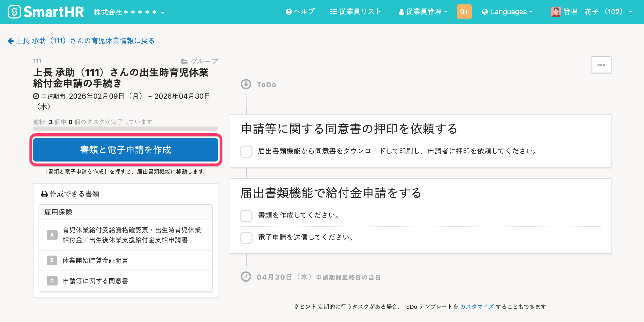This screenshot has width=644, height=322.
Task: Click the clock icon beside 04月30日
Action: click(x=246, y=277)
